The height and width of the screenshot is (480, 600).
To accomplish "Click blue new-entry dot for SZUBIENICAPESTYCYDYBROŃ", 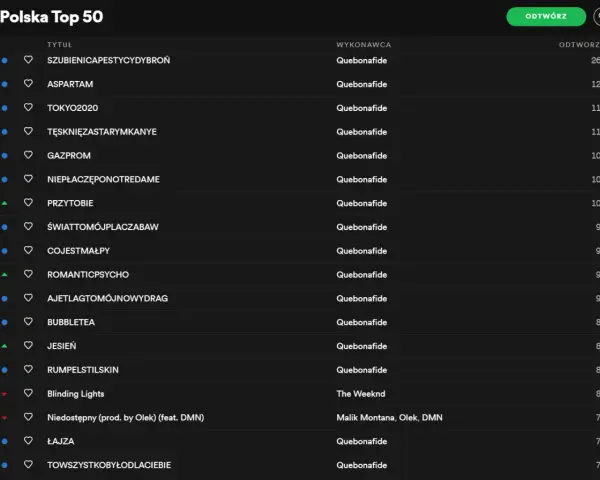I will (x=5, y=60).
